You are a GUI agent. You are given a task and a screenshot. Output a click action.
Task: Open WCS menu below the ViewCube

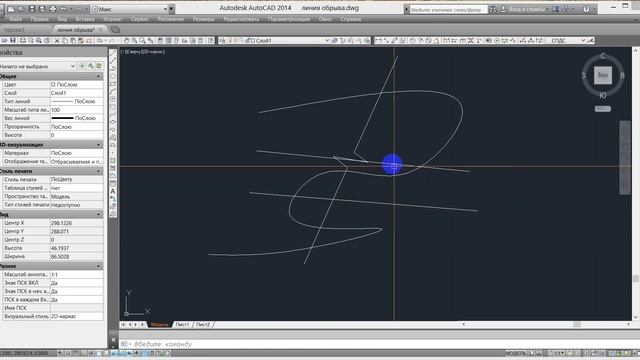[x=602, y=109]
